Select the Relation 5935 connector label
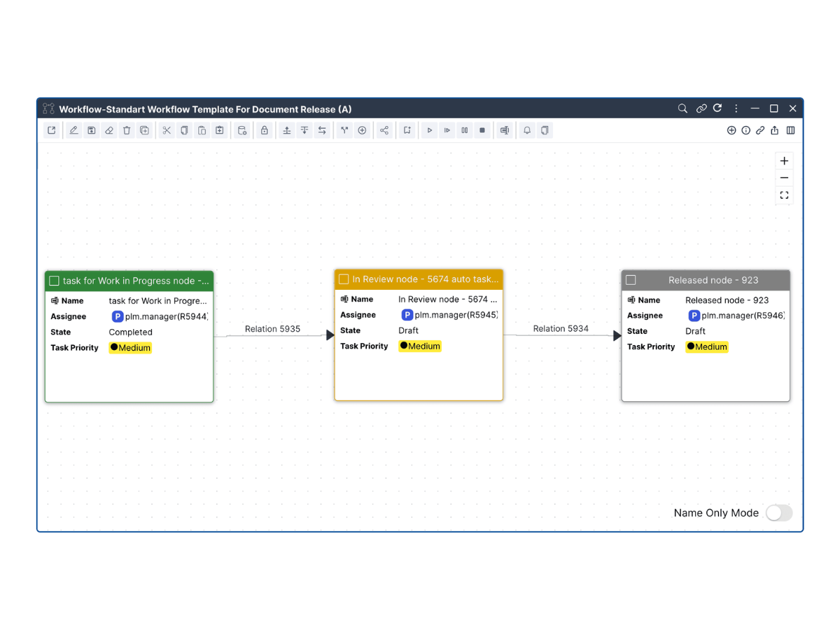 (x=272, y=329)
